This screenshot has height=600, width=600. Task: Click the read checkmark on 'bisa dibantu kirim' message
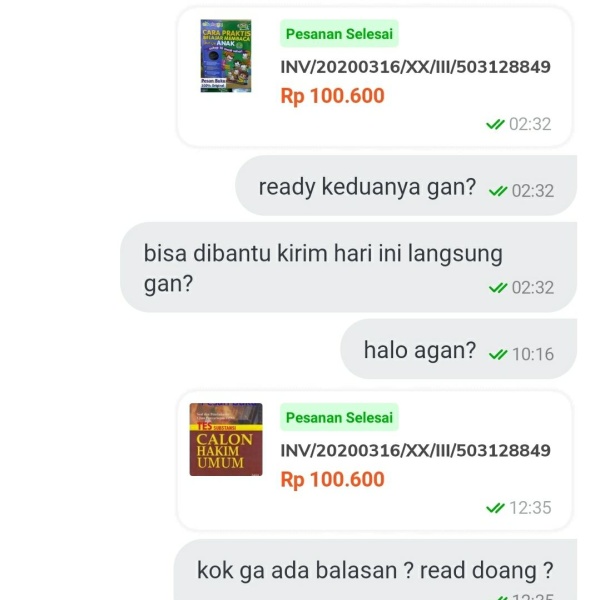[498, 287]
